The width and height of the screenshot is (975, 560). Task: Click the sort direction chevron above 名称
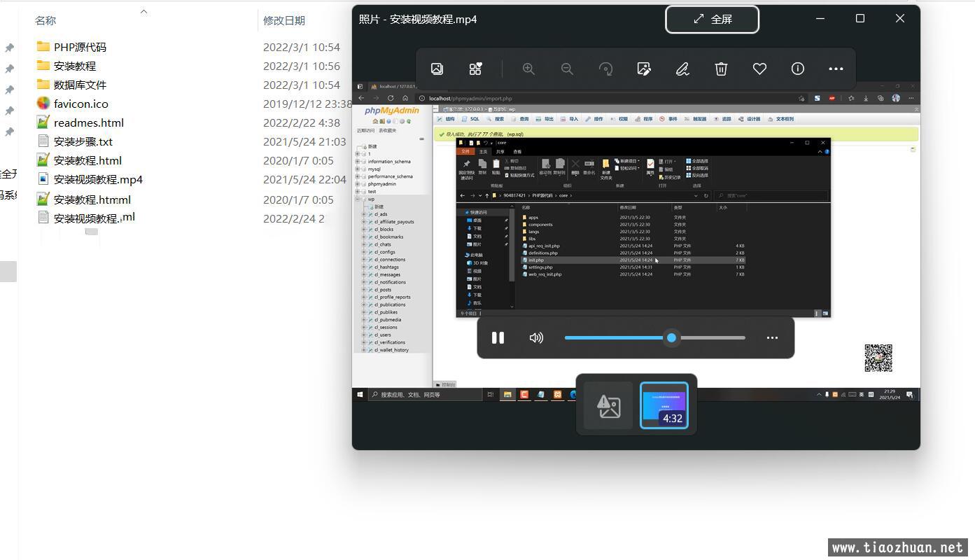[143, 11]
